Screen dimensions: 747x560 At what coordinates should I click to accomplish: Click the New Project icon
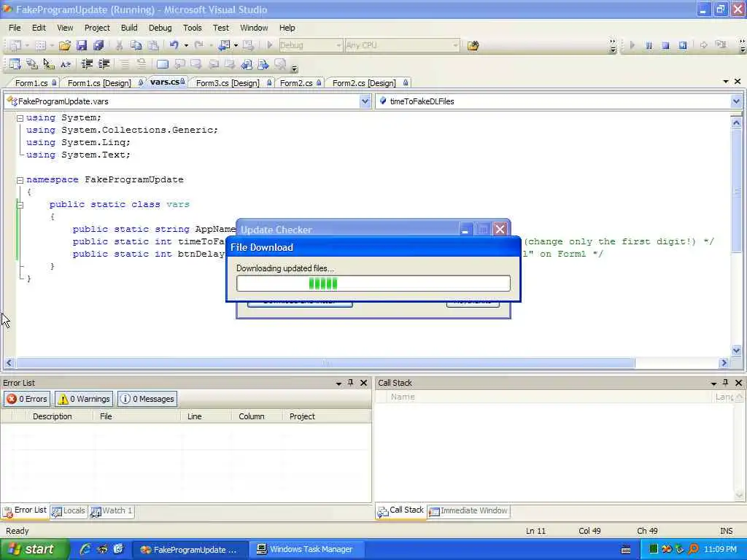point(15,45)
